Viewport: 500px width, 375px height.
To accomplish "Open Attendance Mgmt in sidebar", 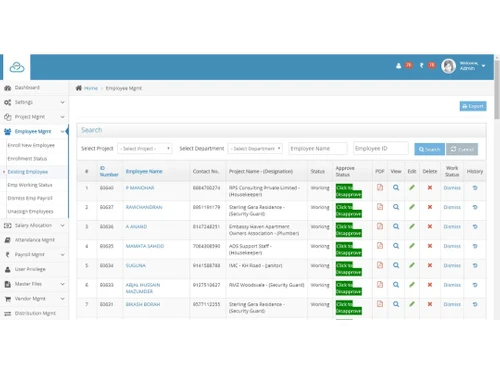I will click(35, 240).
